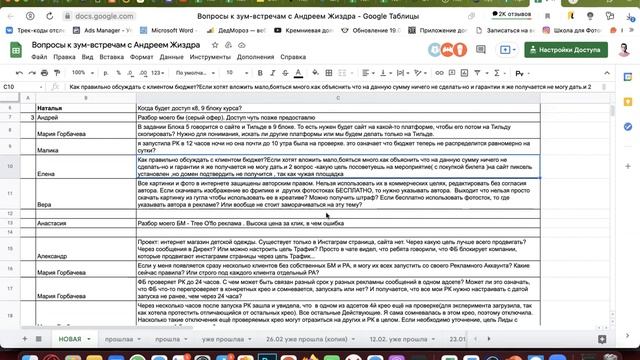Open the cell borders tool
Viewport: 640px width, 360px height.
(x=329, y=73)
